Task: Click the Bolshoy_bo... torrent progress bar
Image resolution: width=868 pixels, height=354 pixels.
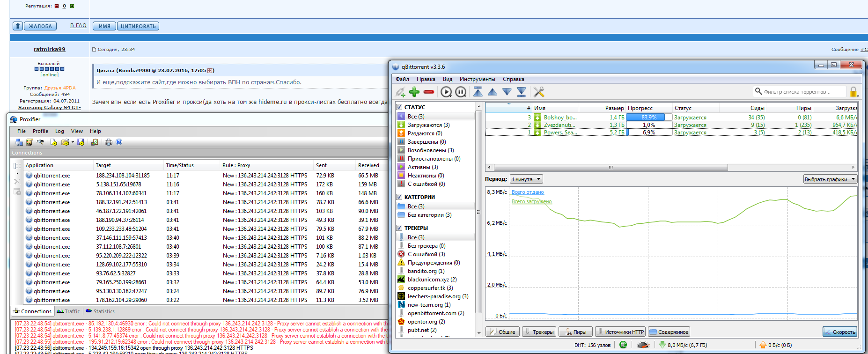Action: click(649, 118)
